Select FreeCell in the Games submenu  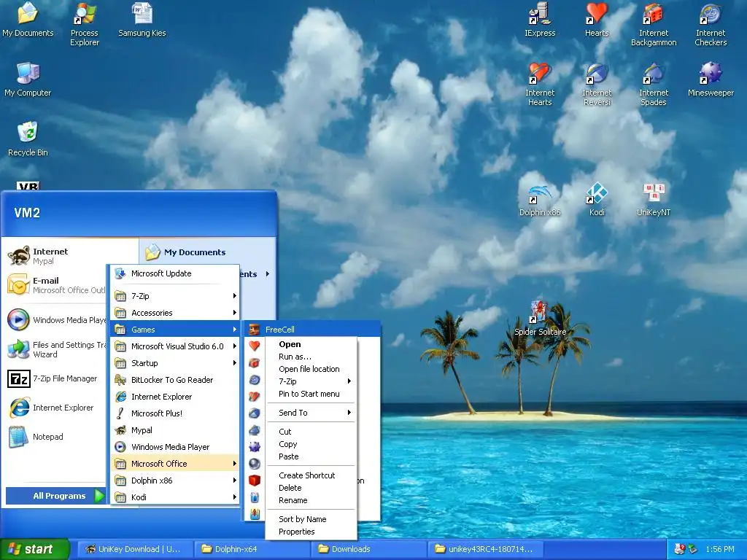(x=312, y=330)
